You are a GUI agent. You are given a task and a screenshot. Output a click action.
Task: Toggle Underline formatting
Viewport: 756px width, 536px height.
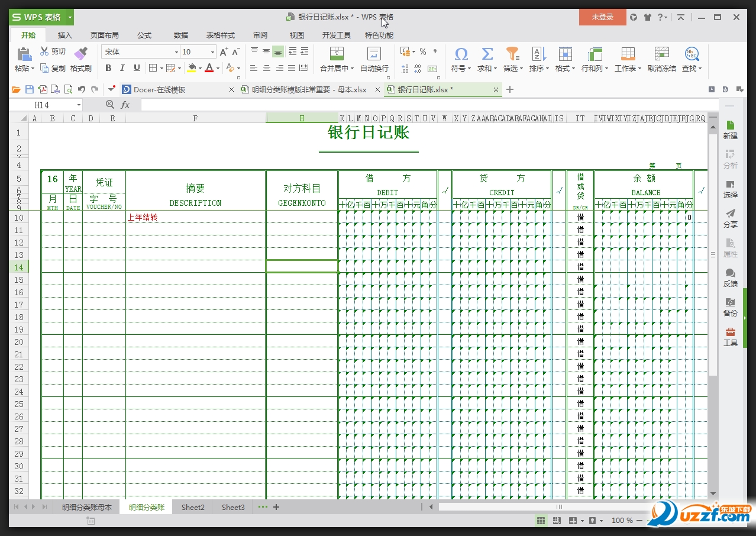[135, 69]
